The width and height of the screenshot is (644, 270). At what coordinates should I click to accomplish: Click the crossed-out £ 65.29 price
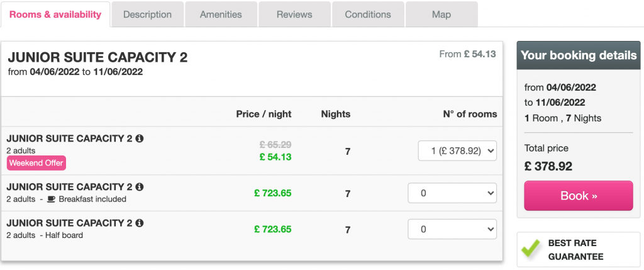click(275, 144)
